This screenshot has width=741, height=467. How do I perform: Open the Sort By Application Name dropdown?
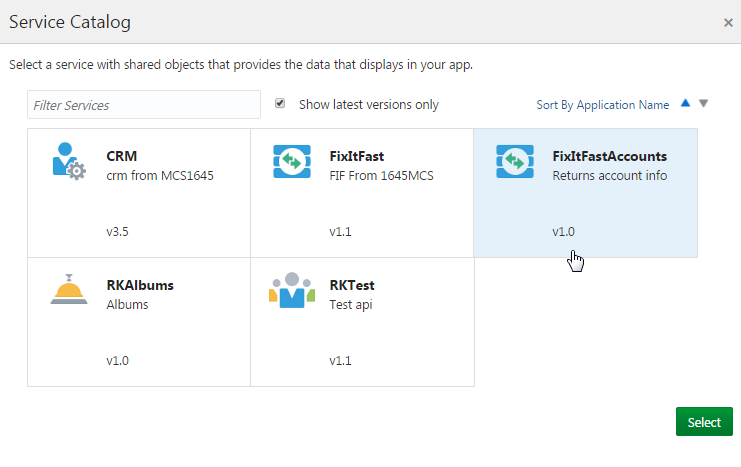coord(602,104)
